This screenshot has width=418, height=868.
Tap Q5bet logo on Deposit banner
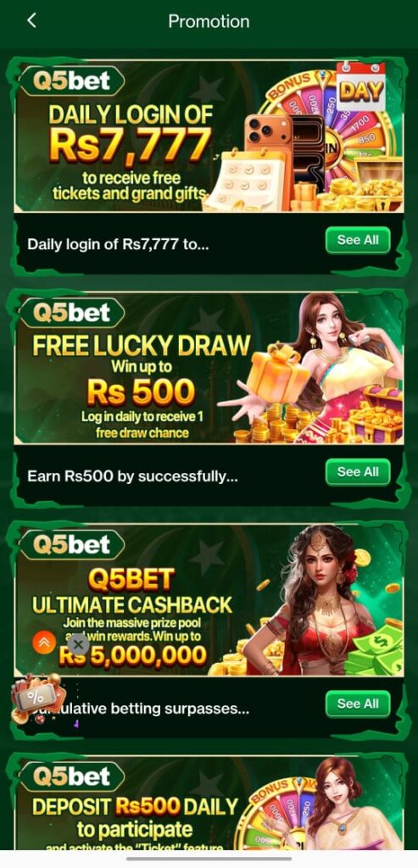(x=72, y=776)
